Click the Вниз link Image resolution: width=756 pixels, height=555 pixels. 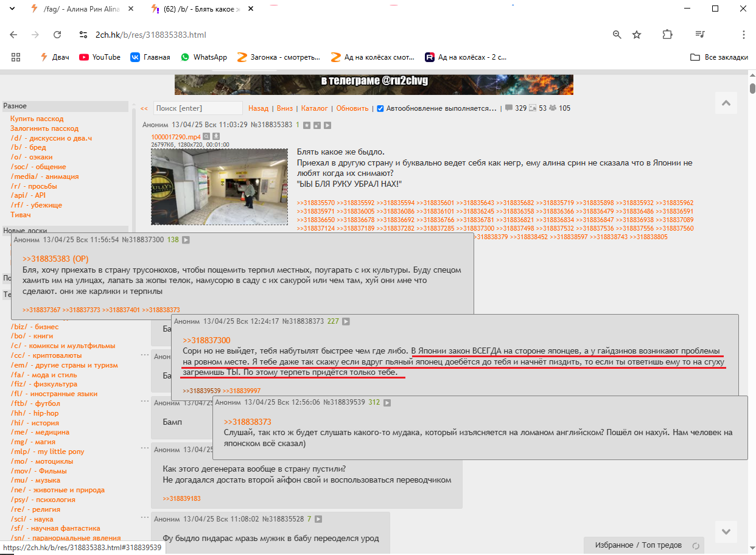[x=285, y=108]
